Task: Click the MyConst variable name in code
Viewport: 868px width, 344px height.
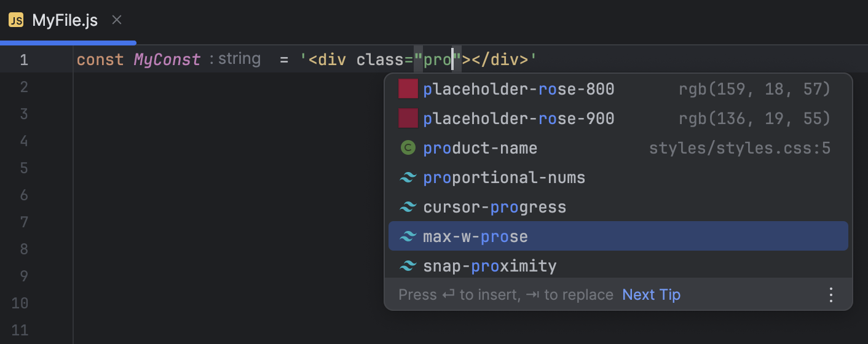Action: pos(167,60)
